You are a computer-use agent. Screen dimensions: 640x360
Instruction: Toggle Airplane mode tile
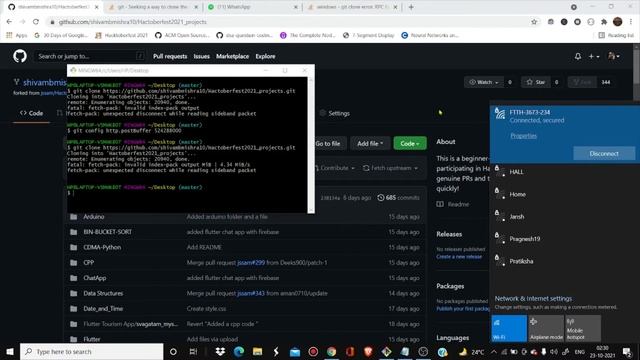point(546,328)
